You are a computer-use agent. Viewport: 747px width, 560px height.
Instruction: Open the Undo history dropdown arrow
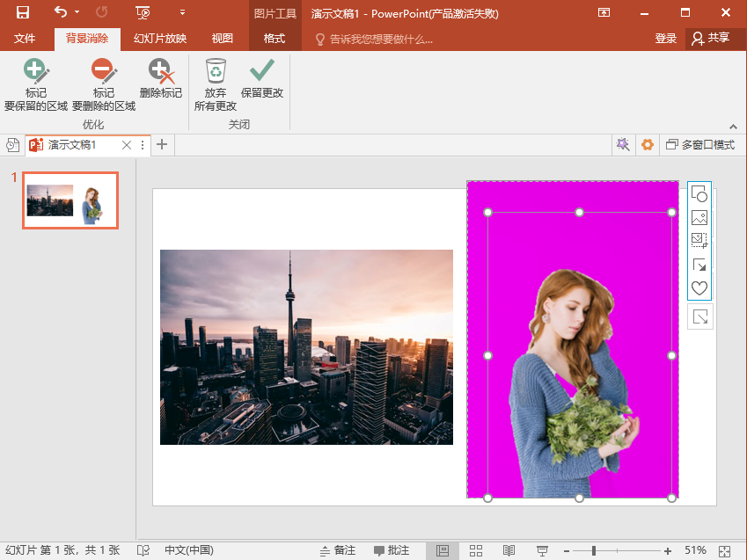click(x=77, y=12)
